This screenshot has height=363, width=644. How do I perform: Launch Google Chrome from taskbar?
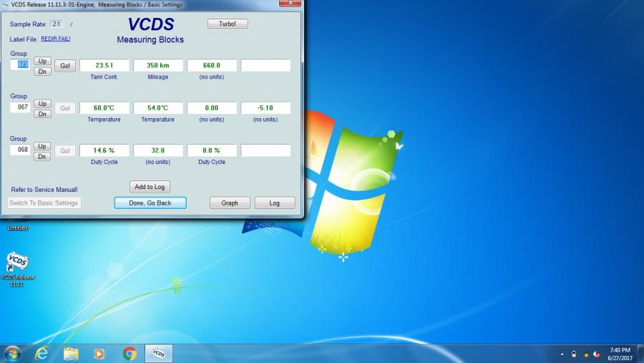(130, 353)
